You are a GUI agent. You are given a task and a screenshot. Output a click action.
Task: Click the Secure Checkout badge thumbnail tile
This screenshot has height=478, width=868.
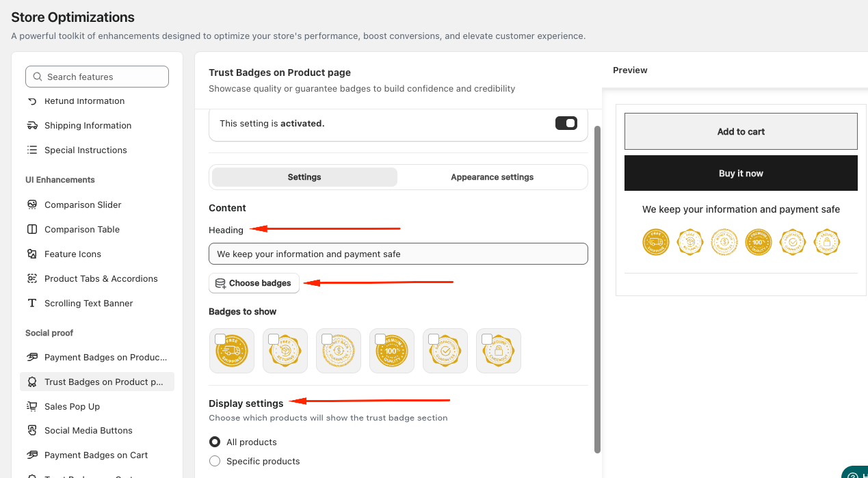(x=499, y=351)
